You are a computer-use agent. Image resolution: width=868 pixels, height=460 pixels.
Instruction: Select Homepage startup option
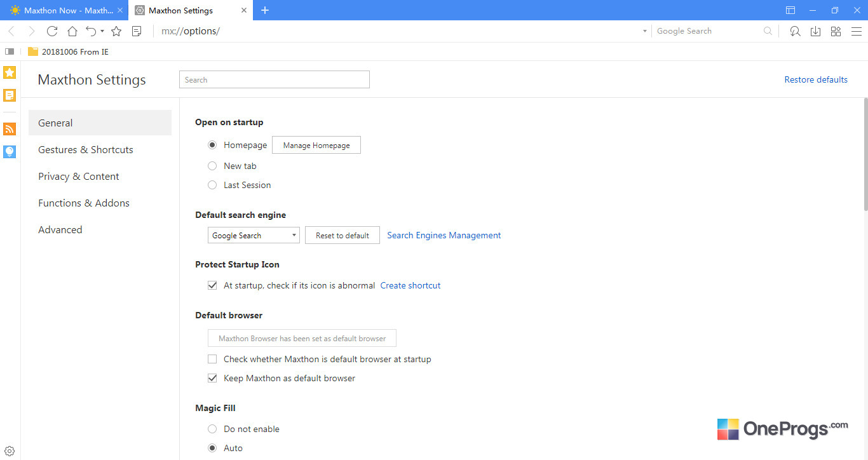tap(212, 145)
